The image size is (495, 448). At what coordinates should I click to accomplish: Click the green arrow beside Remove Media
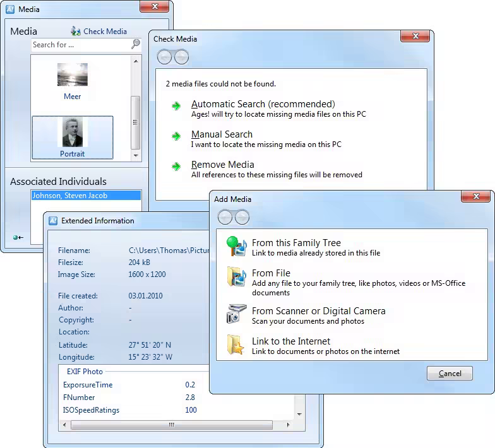coord(176,167)
